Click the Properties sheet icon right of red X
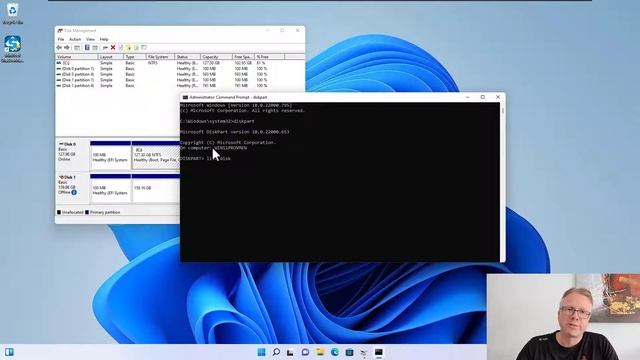 tap(120, 48)
